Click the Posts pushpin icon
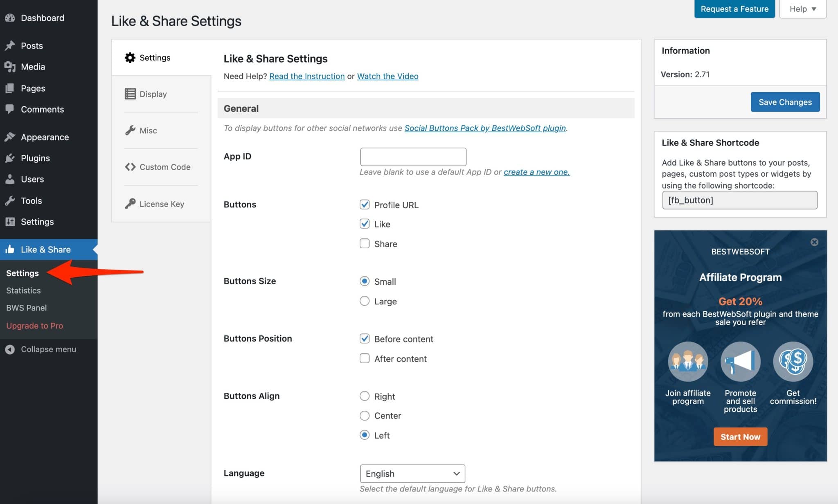This screenshot has width=838, height=504. tap(10, 46)
